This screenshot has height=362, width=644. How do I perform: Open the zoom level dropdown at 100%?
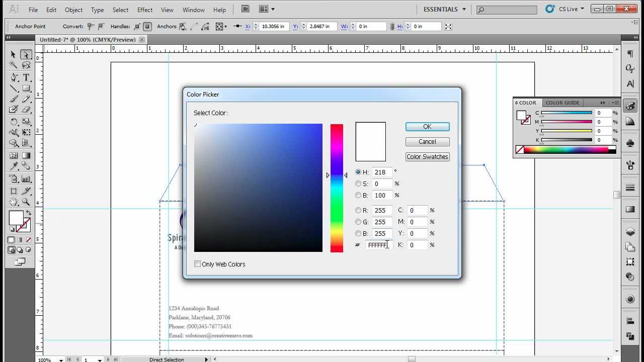(x=61, y=359)
